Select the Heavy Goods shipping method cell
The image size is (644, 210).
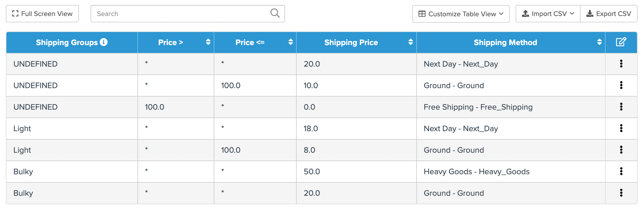click(x=476, y=172)
